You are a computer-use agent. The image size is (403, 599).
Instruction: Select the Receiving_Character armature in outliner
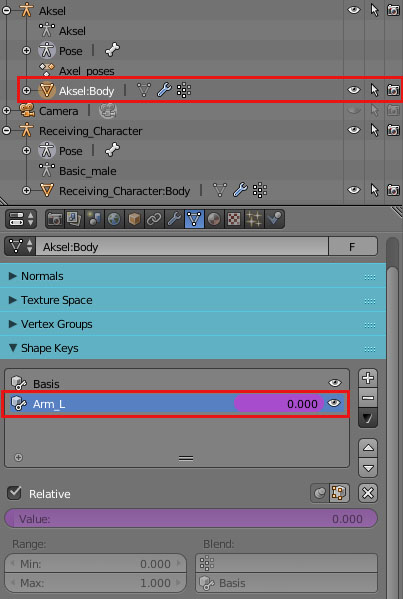(91, 131)
